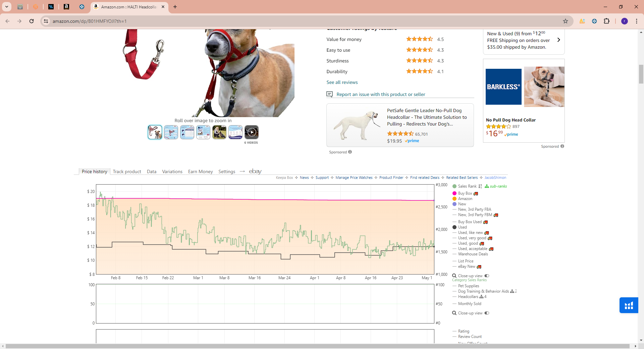Reload the current Amazon page
644x349 pixels.
[32, 21]
